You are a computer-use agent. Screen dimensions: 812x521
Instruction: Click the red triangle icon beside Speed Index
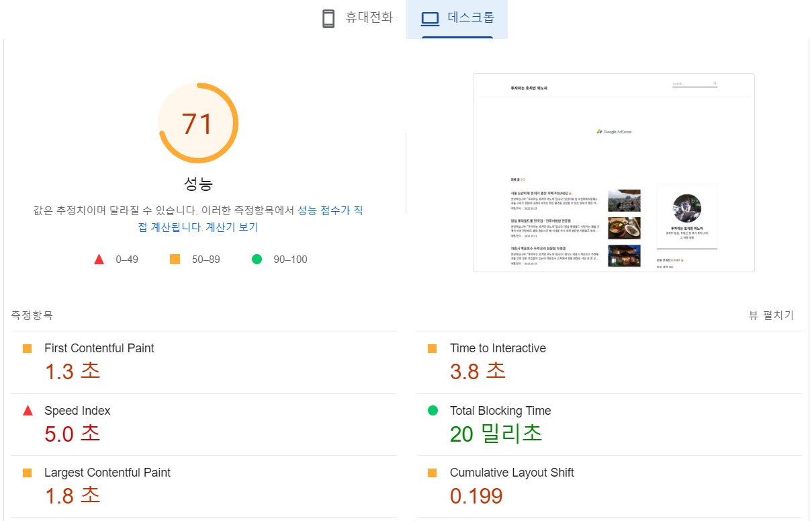coord(28,411)
